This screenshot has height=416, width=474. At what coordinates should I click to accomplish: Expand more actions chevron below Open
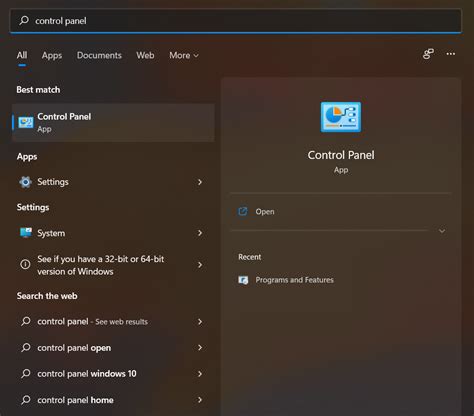[442, 231]
